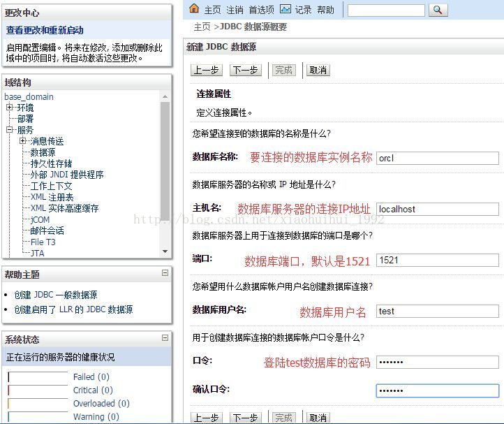Click 消息传送 tree label
Screen dimensions: 504x424
(47, 141)
